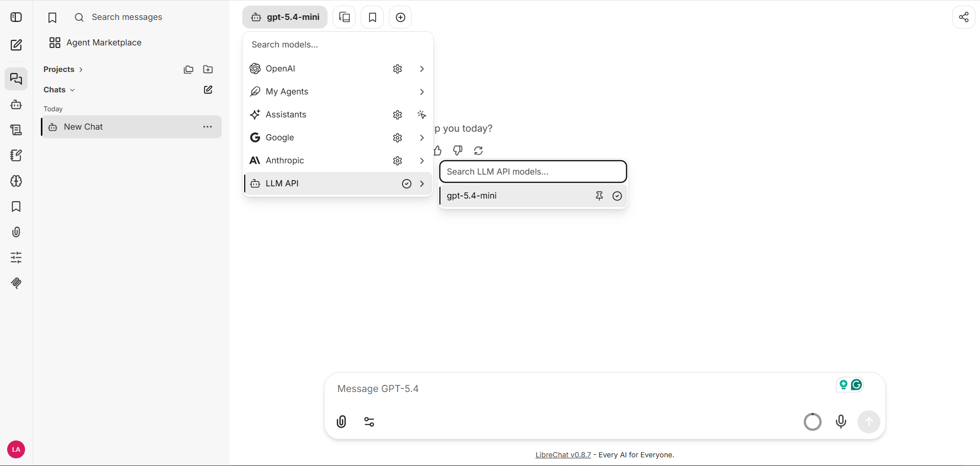Open Anthropic settings gear

click(x=398, y=161)
